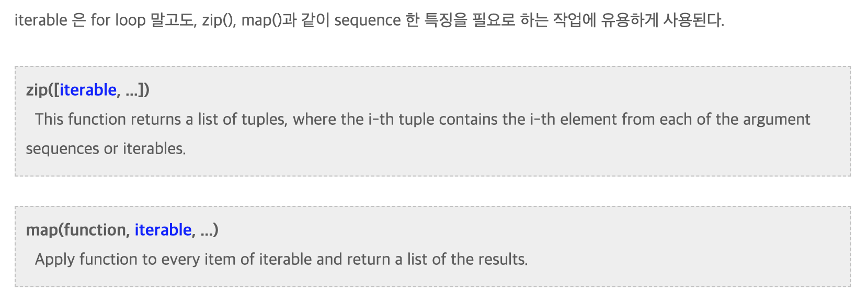Click the "zip([" opening of zip signature
The height and width of the screenshot is (304, 868).
click(42, 90)
